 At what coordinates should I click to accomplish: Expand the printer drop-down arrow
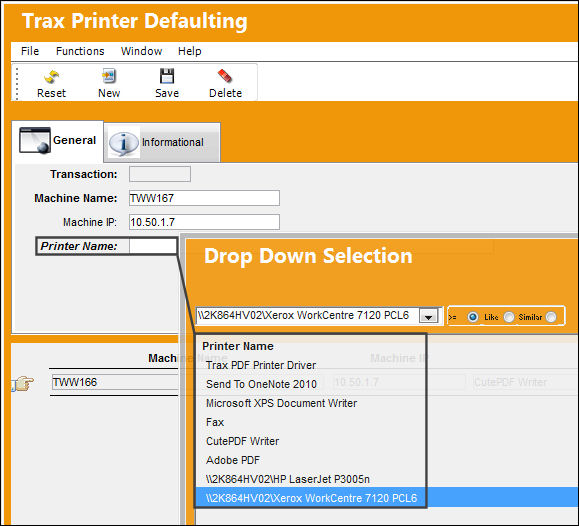[x=428, y=316]
